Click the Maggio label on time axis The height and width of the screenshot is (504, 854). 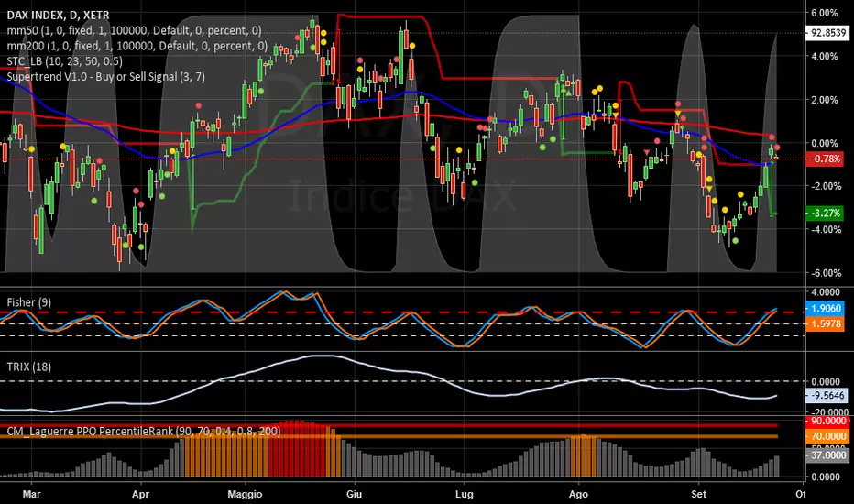(x=245, y=494)
